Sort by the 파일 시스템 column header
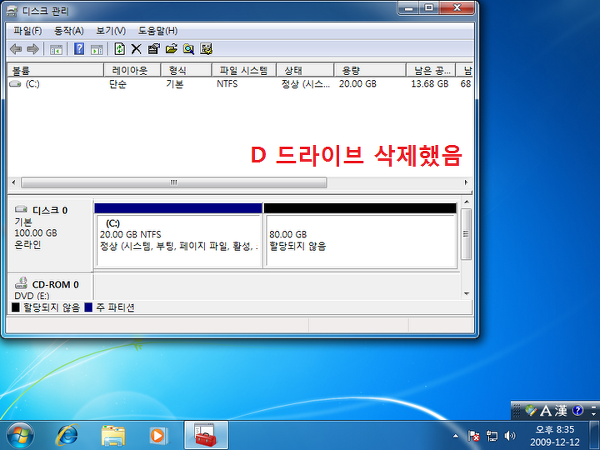Viewport: 600px width, 450px height. coord(244,70)
